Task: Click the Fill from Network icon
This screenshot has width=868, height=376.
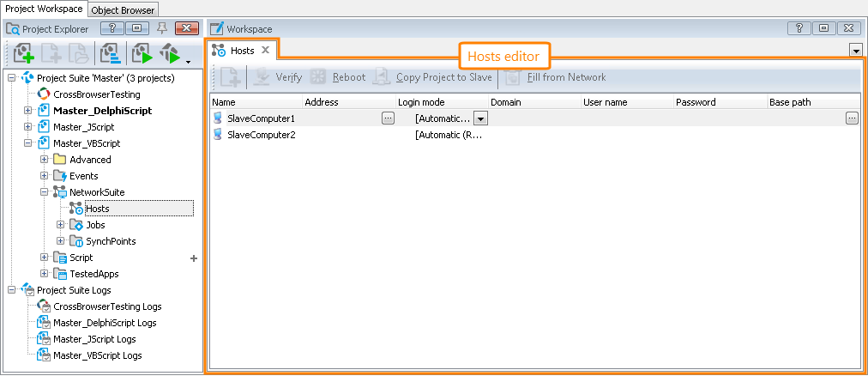Action: coord(513,77)
